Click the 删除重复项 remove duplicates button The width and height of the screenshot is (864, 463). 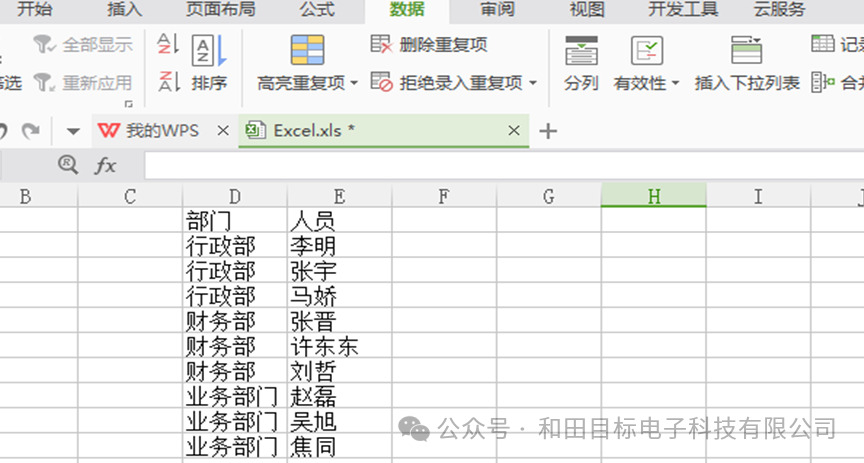(x=429, y=45)
